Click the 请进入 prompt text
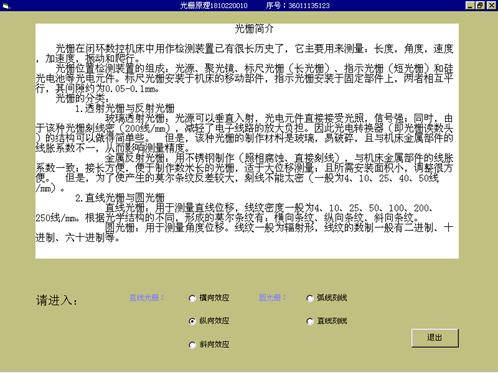This screenshot has height=373, width=498. point(57,300)
